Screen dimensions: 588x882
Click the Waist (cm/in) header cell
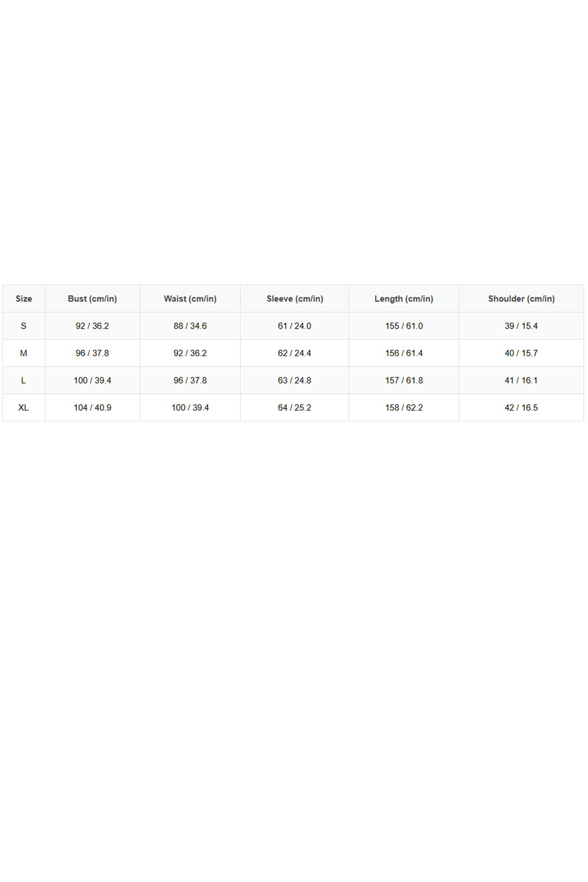(x=190, y=299)
